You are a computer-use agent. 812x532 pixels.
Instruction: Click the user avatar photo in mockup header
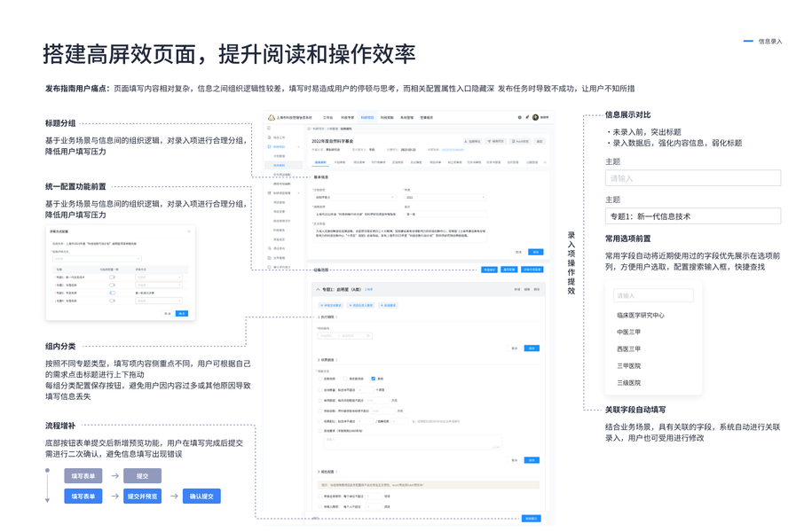point(535,117)
